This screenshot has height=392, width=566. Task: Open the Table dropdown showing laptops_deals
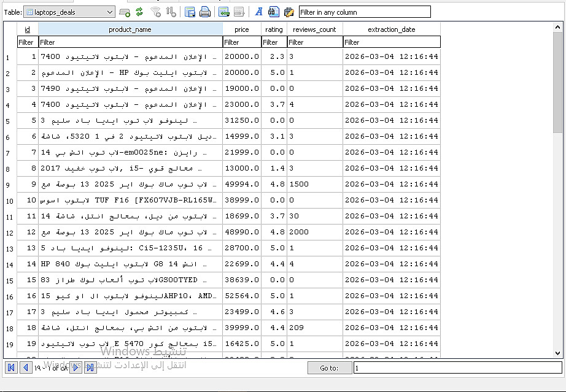tap(69, 12)
